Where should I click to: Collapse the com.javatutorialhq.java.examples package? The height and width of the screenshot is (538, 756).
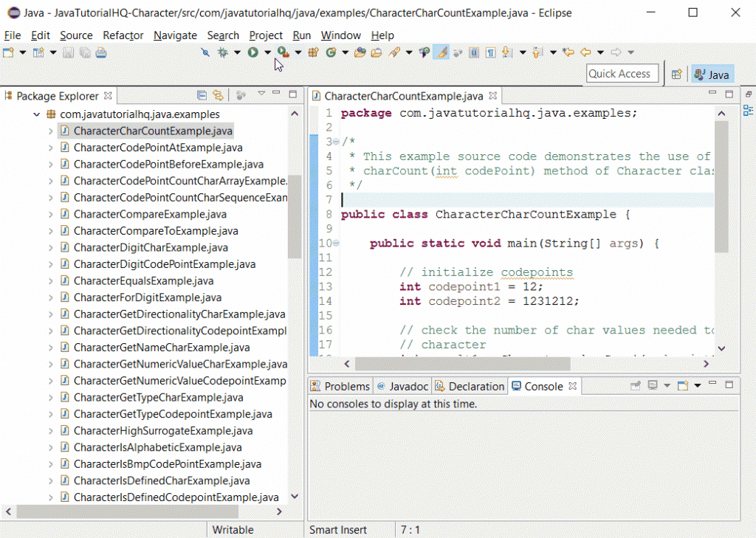point(37,114)
